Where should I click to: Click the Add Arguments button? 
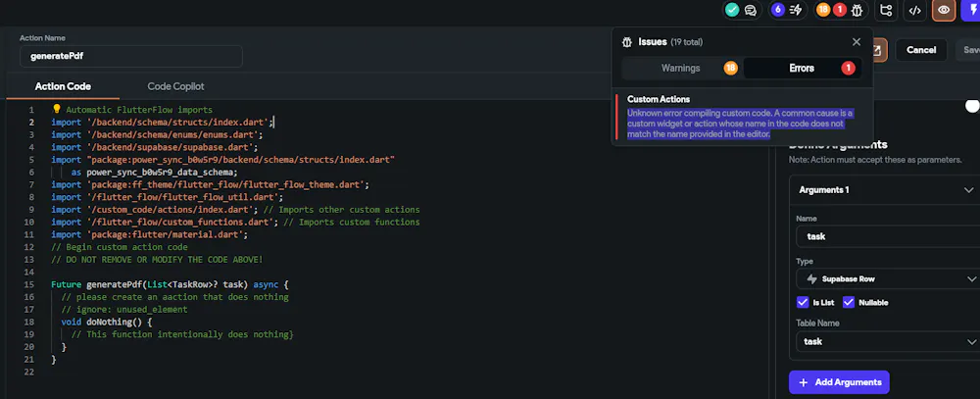(x=839, y=382)
